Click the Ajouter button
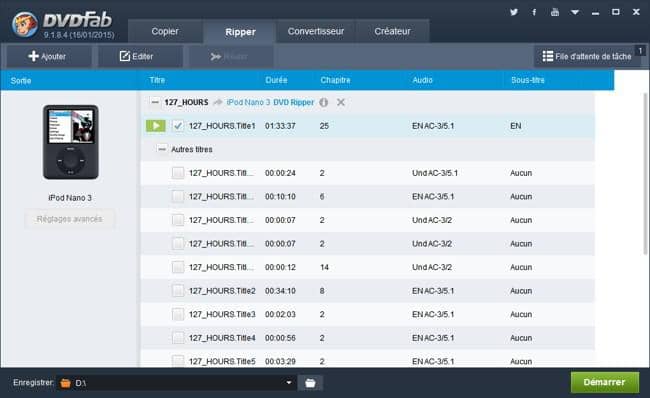The height and width of the screenshot is (398, 650). (49, 56)
